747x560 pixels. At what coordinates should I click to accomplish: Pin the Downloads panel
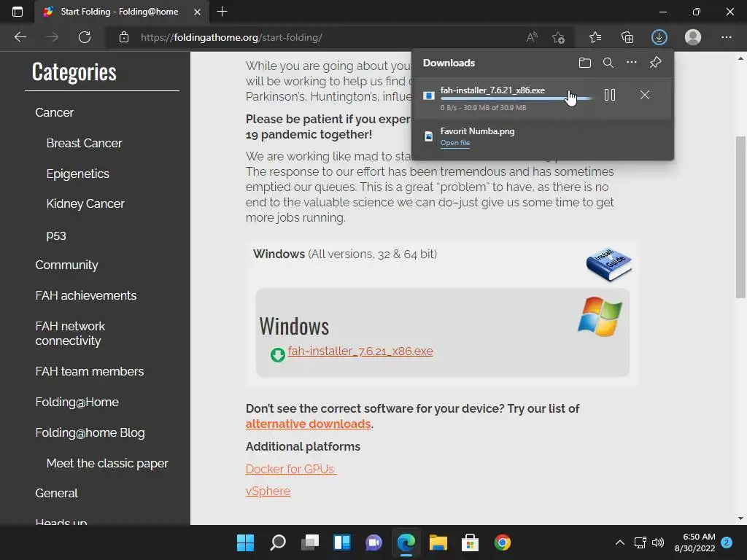pos(655,63)
